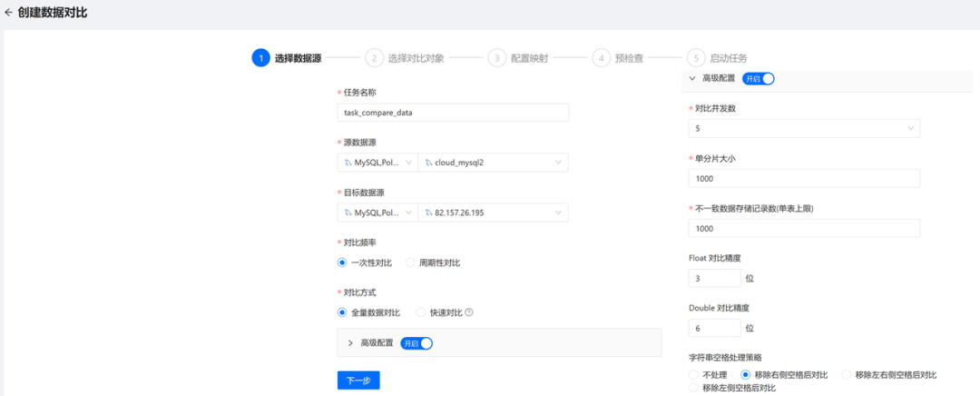Click step 3 circle 配置映射
This screenshot has width=980, height=396.
[495, 57]
